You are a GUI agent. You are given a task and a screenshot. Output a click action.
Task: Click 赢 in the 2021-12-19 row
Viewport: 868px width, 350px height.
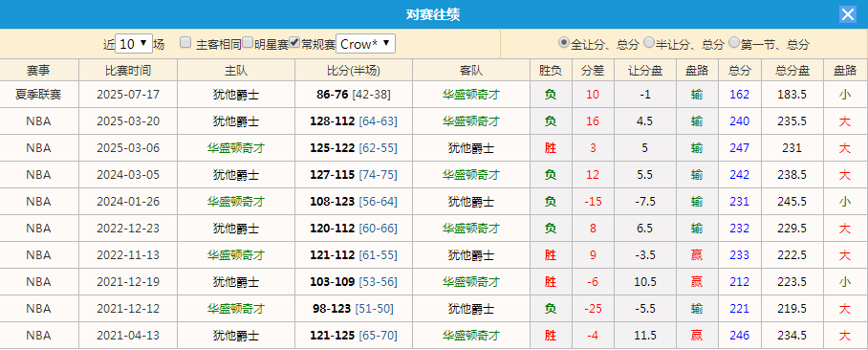(x=697, y=282)
